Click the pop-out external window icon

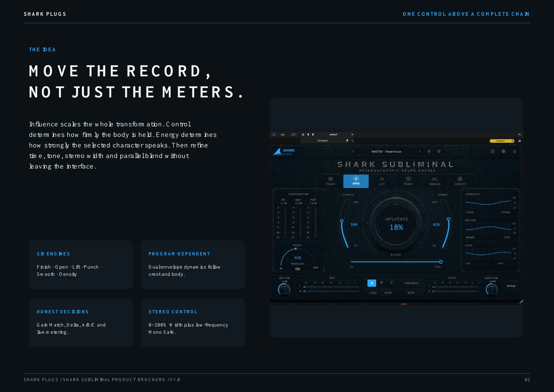(515, 151)
